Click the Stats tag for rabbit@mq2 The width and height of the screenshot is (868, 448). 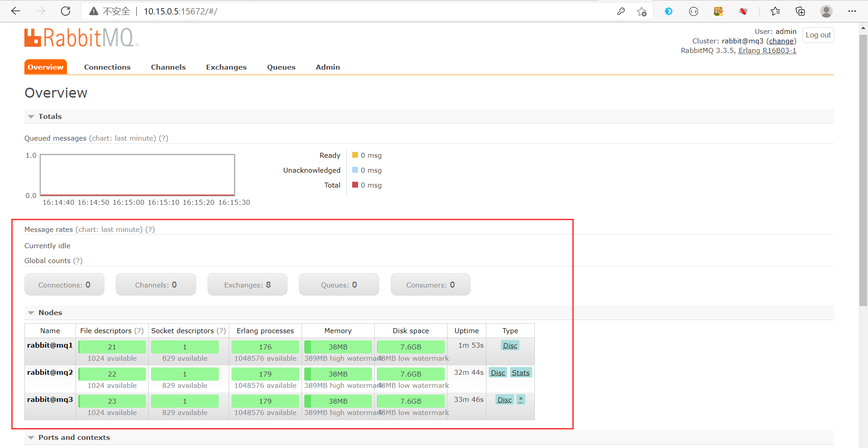[521, 373]
